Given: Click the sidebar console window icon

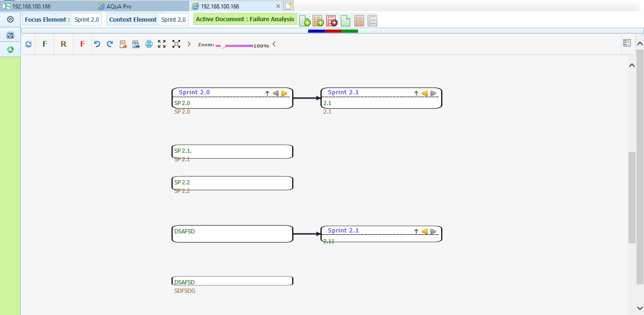Looking at the screenshot, I should click(10, 35).
